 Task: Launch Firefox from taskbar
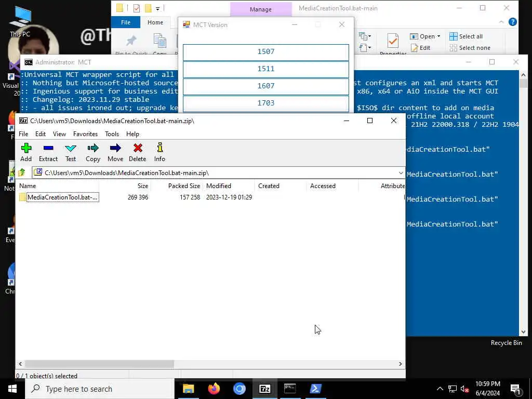214,389
